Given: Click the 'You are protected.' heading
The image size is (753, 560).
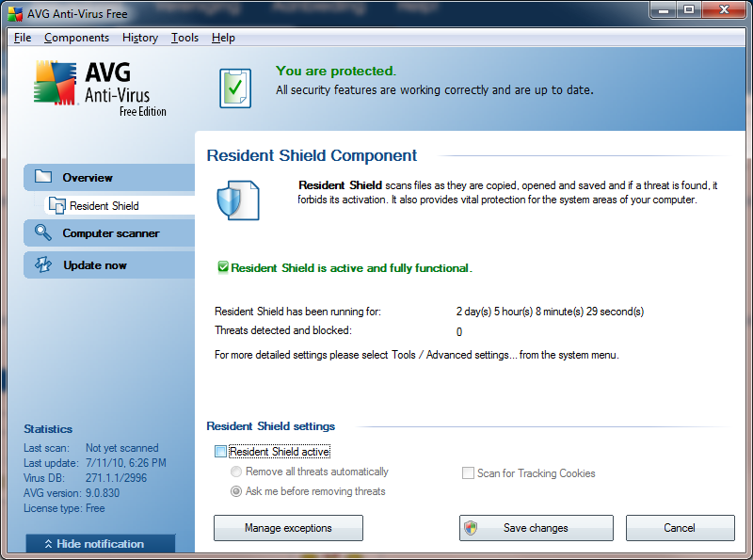Looking at the screenshot, I should [x=336, y=72].
